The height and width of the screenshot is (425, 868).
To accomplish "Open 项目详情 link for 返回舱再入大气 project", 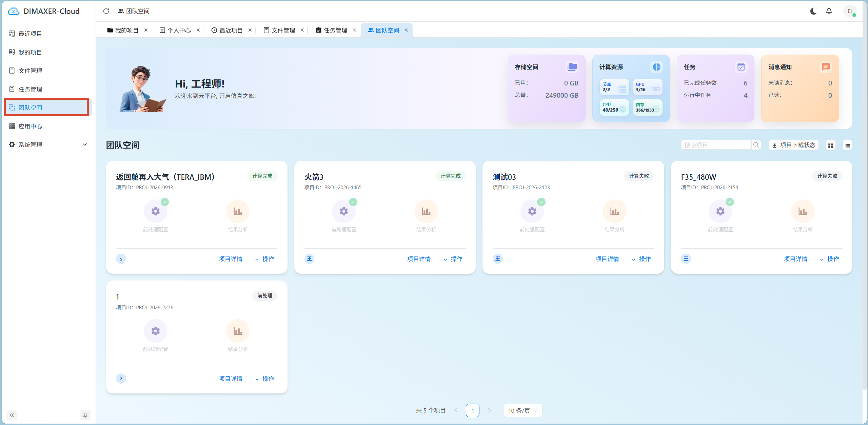I will click(231, 259).
